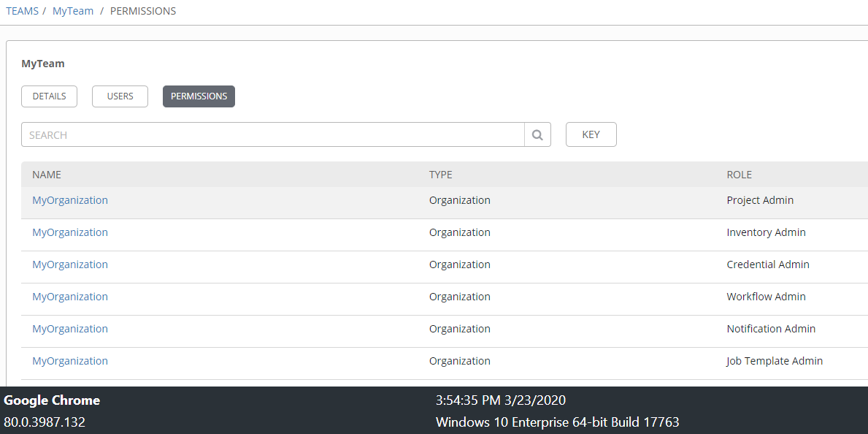Click Organization type in Workflow Admin row
The width and height of the screenshot is (868, 434).
click(459, 297)
